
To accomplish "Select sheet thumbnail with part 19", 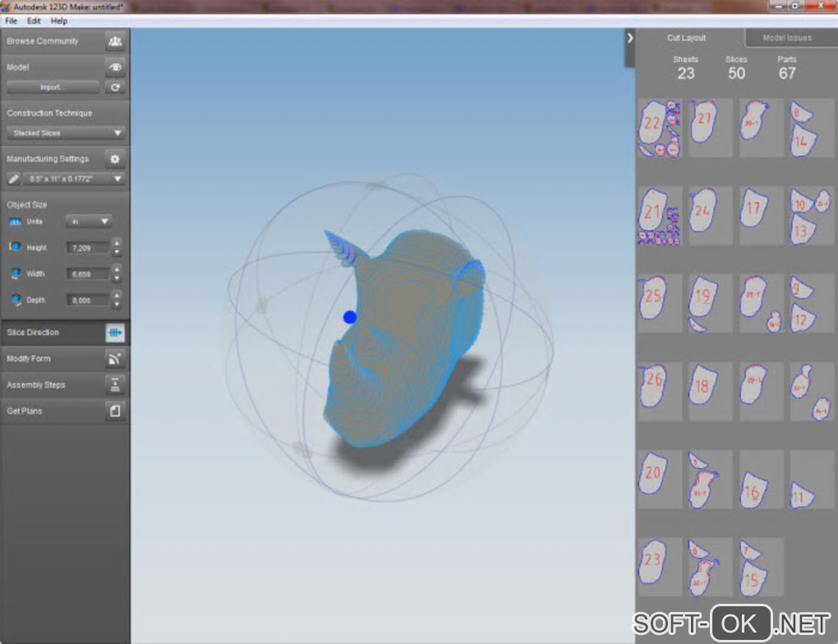I will pos(711,304).
